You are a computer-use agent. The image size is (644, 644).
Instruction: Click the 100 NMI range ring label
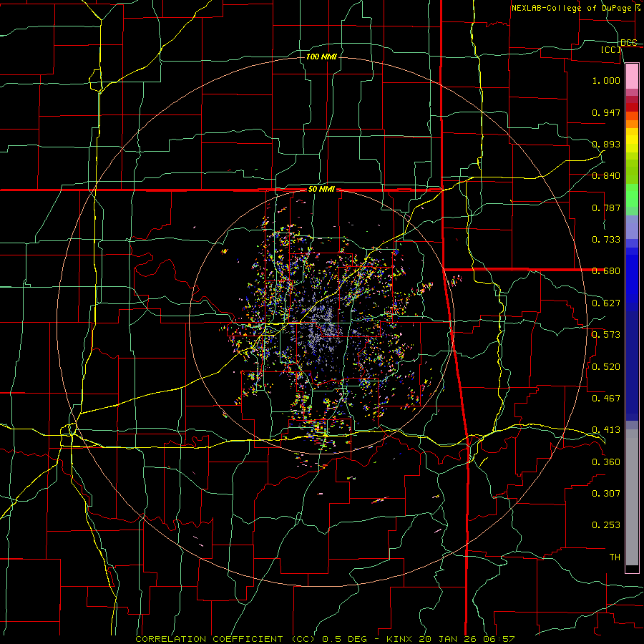[x=321, y=57]
